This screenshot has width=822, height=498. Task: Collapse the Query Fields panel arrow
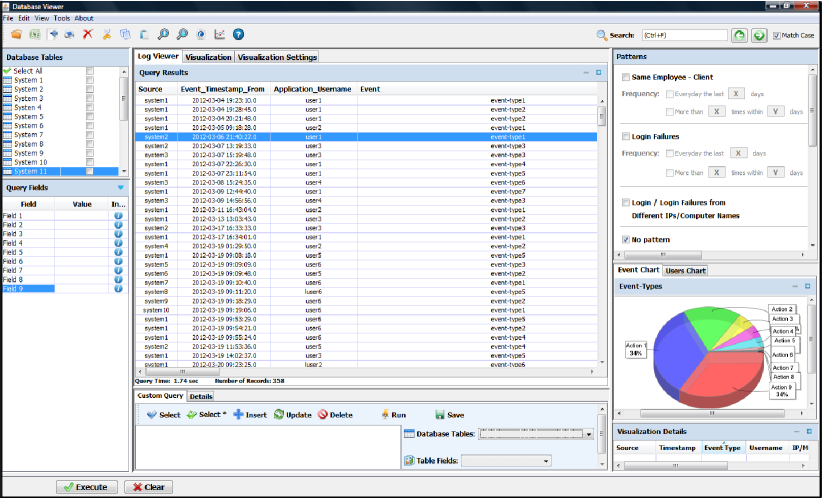point(121,187)
